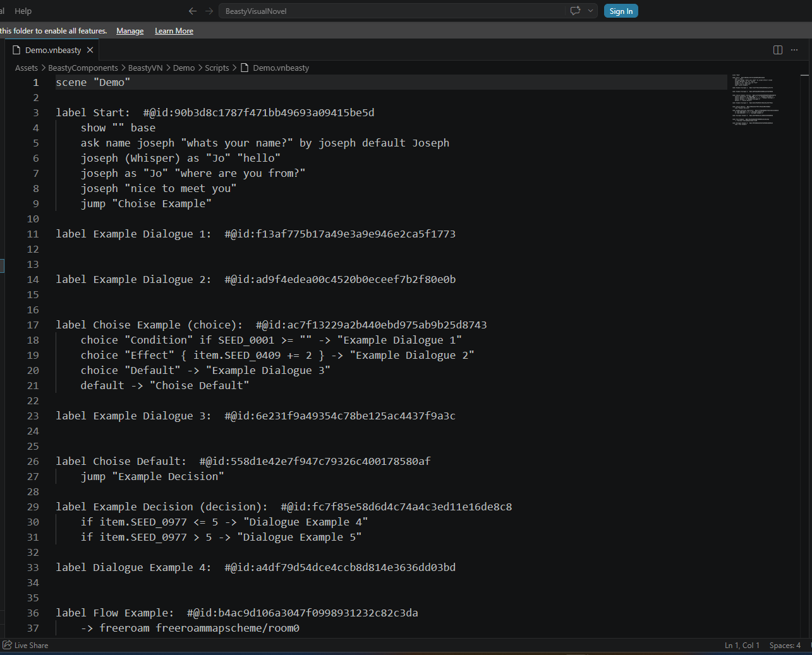This screenshot has height=655, width=812.
Task: Click the 'scene "Demo"' line
Action: click(x=93, y=82)
